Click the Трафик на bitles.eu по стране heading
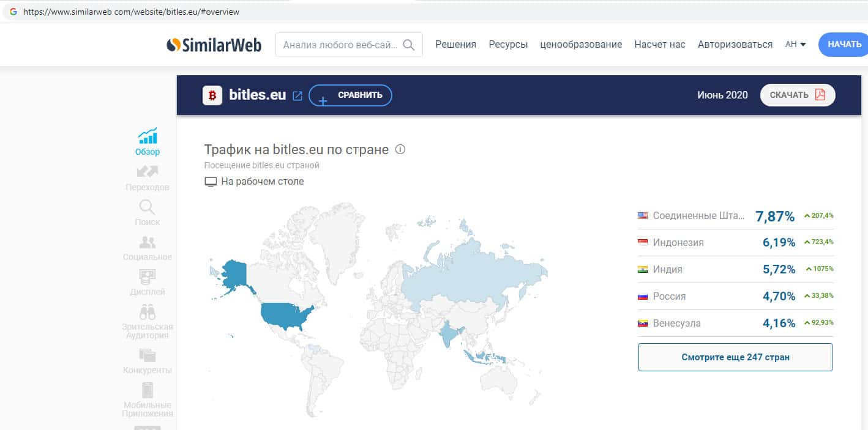The image size is (868, 430). (296, 150)
